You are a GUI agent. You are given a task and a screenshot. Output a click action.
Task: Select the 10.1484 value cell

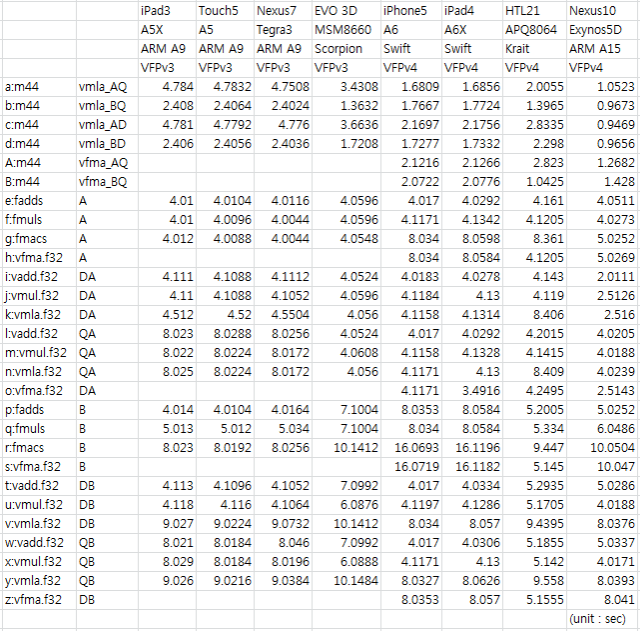point(347,580)
